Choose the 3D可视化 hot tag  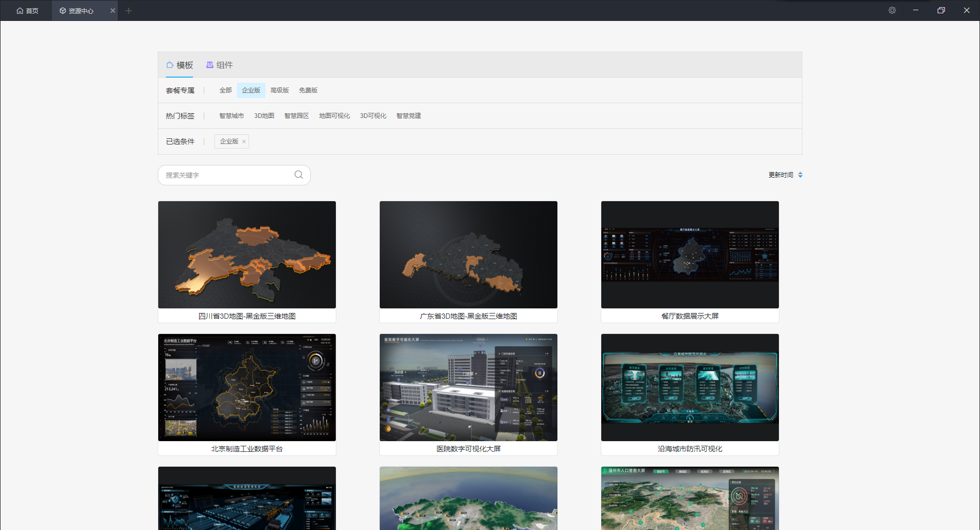[x=373, y=116]
